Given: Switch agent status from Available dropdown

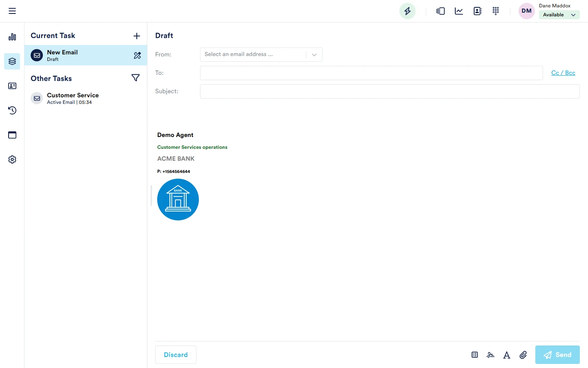Looking at the screenshot, I should (x=559, y=14).
